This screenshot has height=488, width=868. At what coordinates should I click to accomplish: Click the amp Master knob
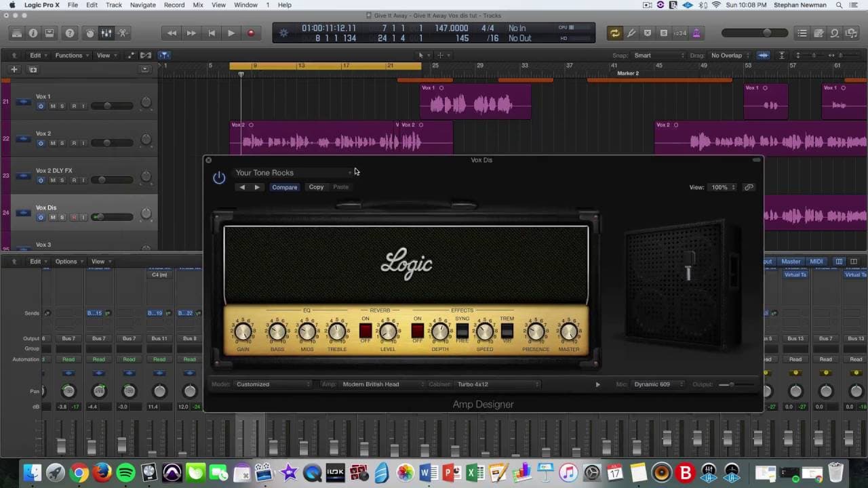coord(569,331)
